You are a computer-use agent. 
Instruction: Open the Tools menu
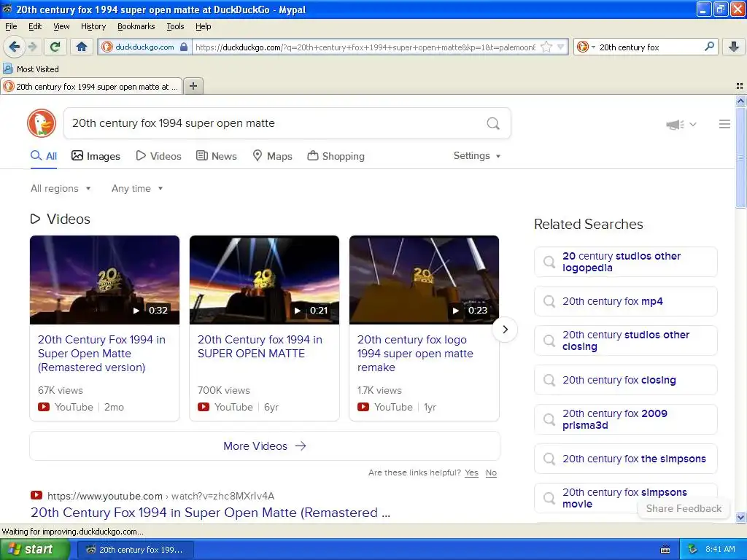175,26
